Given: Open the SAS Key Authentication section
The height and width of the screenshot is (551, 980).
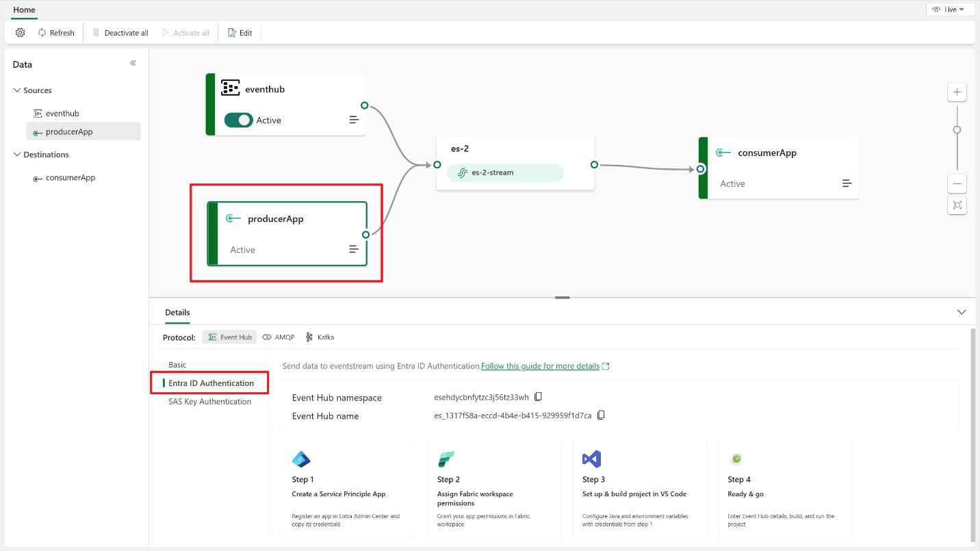Looking at the screenshot, I should click(209, 402).
